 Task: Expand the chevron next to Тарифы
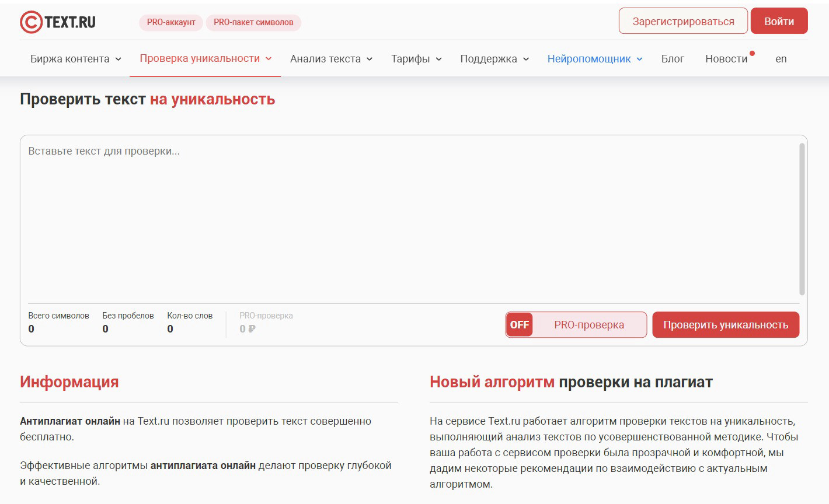[x=438, y=59]
